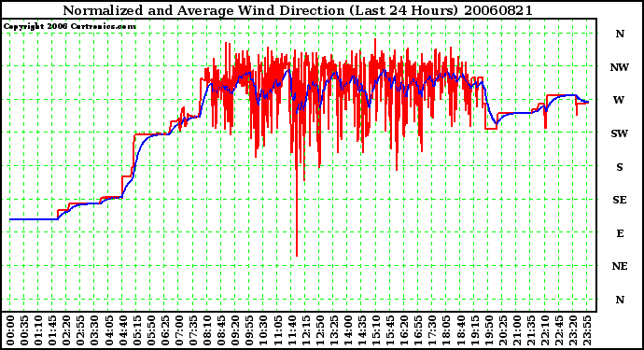Click the '16:55' time axis label
Viewport: 644px width, 350px height.
tap(418, 330)
